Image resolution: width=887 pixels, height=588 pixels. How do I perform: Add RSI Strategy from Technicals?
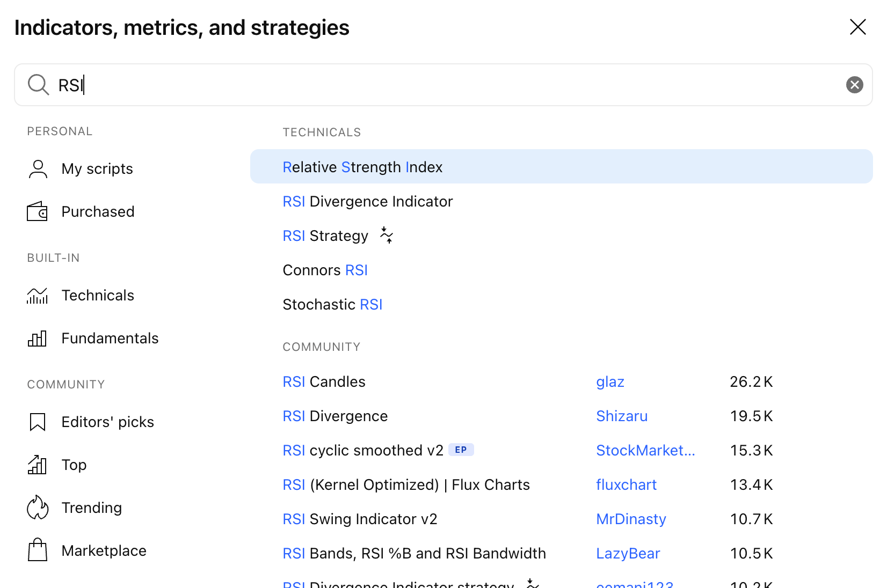coord(561,236)
